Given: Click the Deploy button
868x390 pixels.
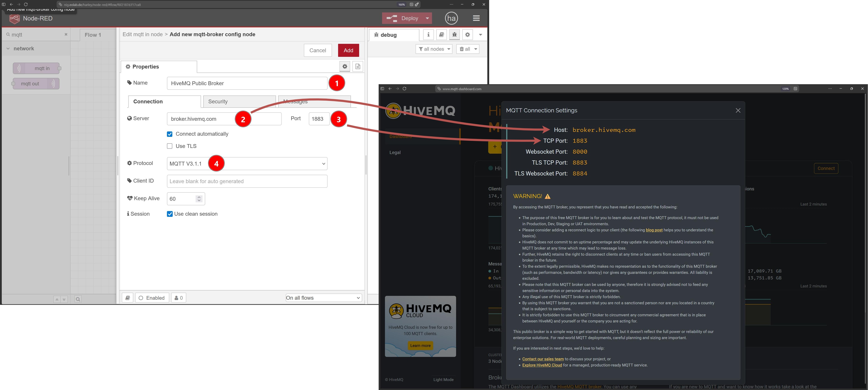Looking at the screenshot, I should 402,18.
